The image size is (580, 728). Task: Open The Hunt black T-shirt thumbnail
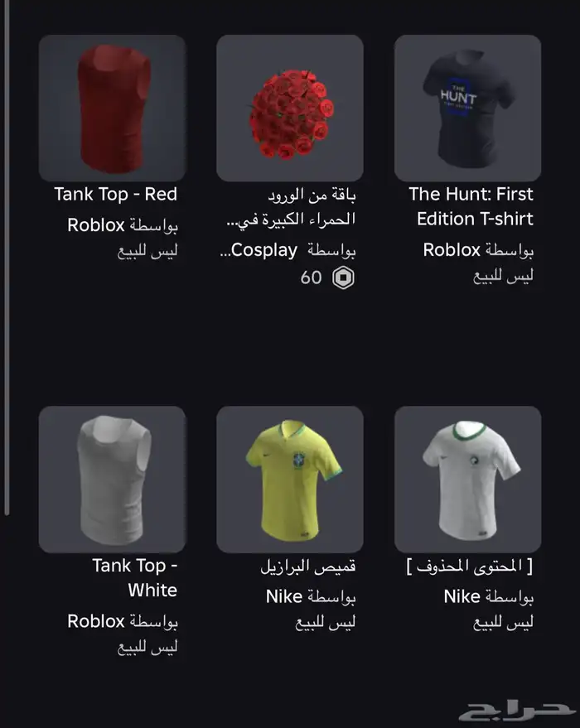pos(467,108)
